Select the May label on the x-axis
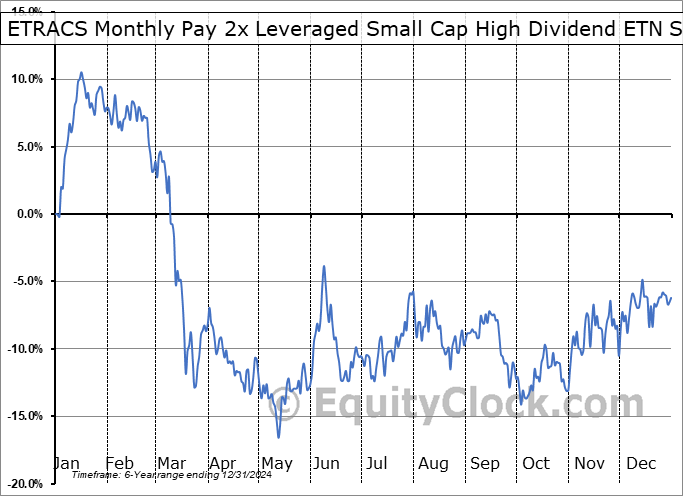This screenshot has width=683, height=496. click(x=276, y=463)
